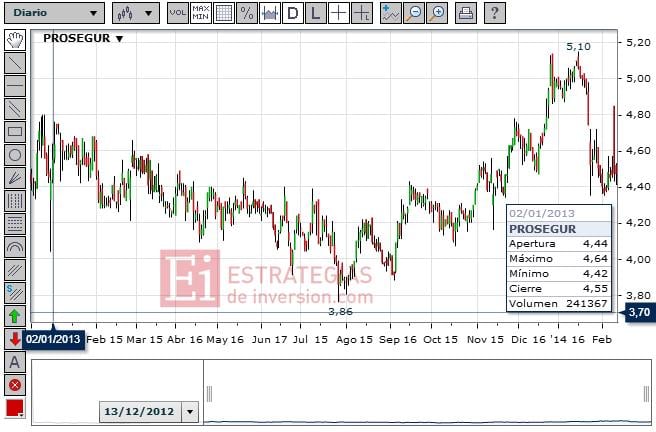This screenshot has width=656, height=432.
Task: Click the Ago 15 axis label
Action: tap(354, 340)
